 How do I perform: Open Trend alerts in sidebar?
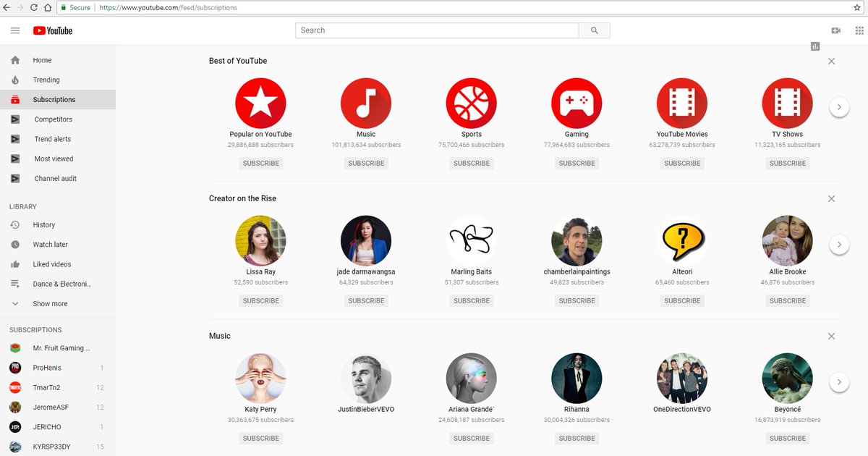[58, 139]
